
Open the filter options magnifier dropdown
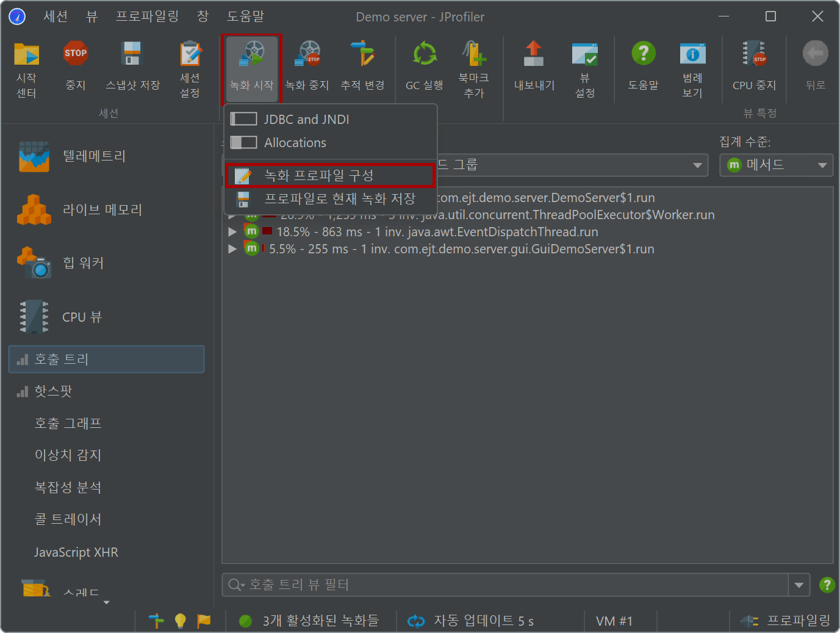236,585
